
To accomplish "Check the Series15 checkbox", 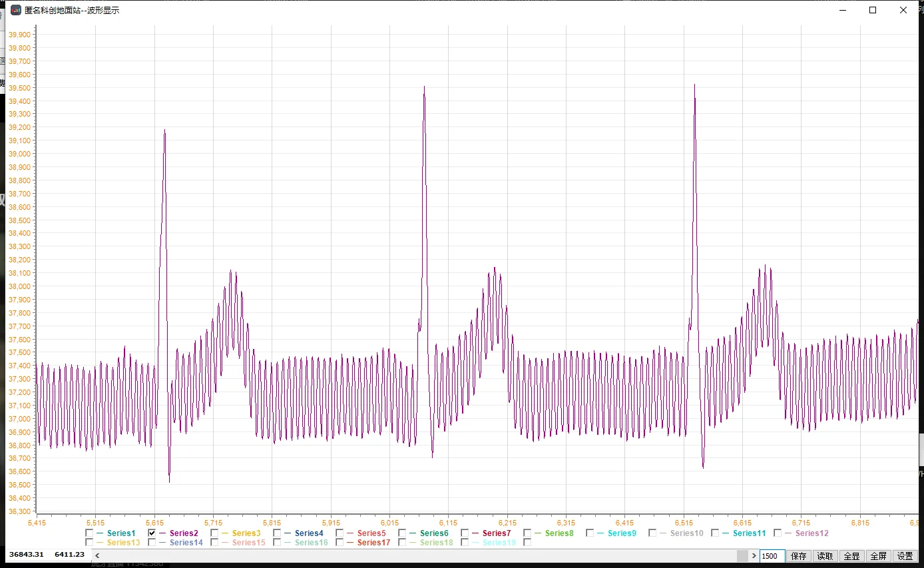I will point(214,542).
